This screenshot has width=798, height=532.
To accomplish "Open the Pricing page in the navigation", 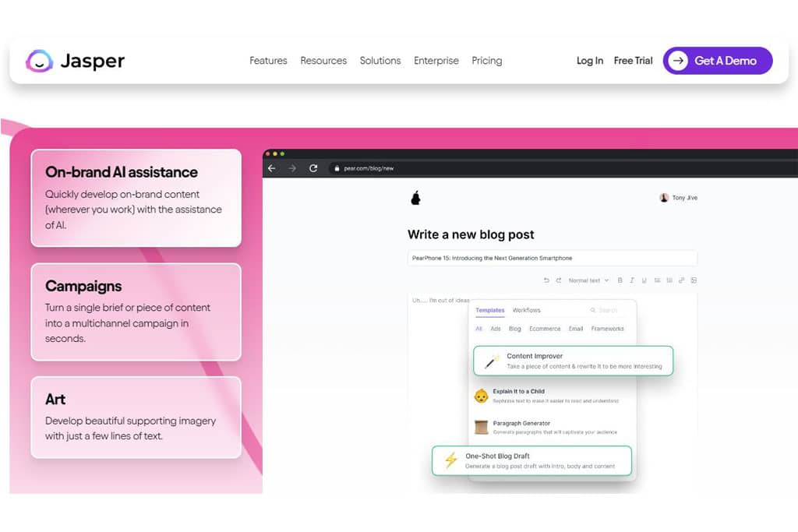I will tap(486, 60).
